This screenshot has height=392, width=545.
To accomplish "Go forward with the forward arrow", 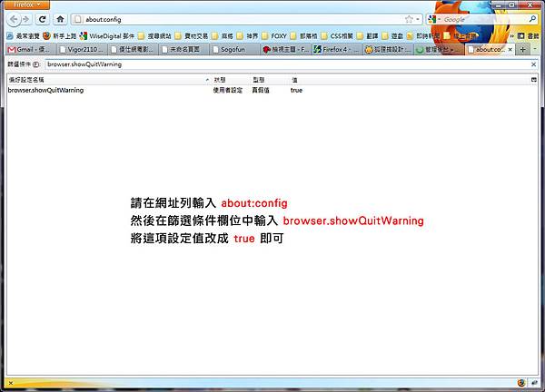I will click(x=26, y=19).
